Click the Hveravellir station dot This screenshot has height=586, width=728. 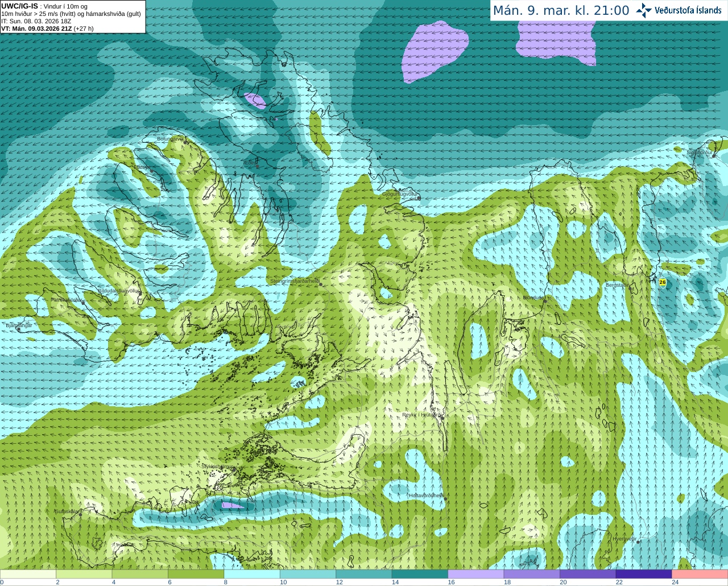(638, 542)
